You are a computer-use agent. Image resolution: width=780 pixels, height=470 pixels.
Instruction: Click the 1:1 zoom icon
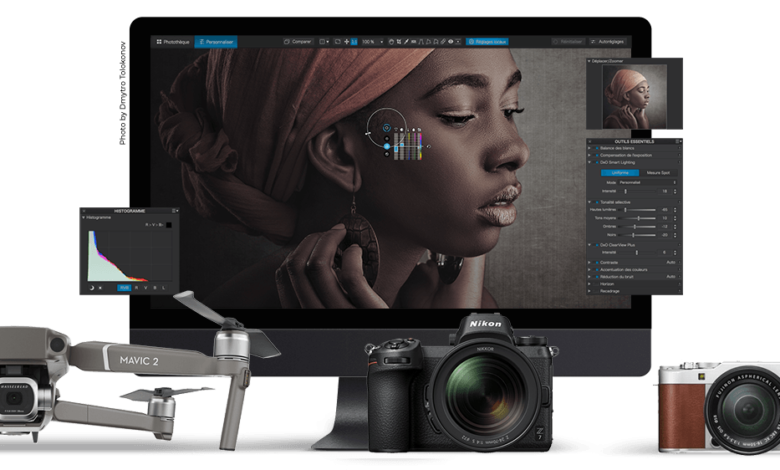tap(354, 42)
